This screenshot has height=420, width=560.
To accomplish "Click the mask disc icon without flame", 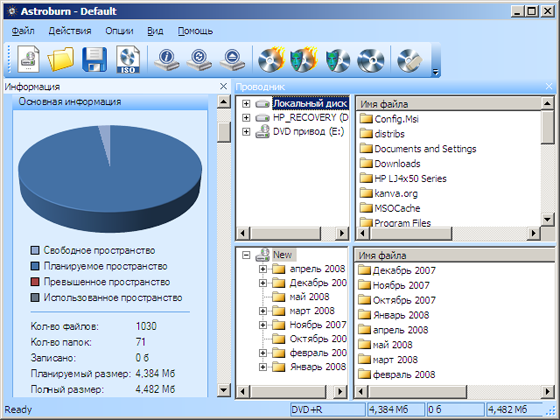I will (338, 60).
